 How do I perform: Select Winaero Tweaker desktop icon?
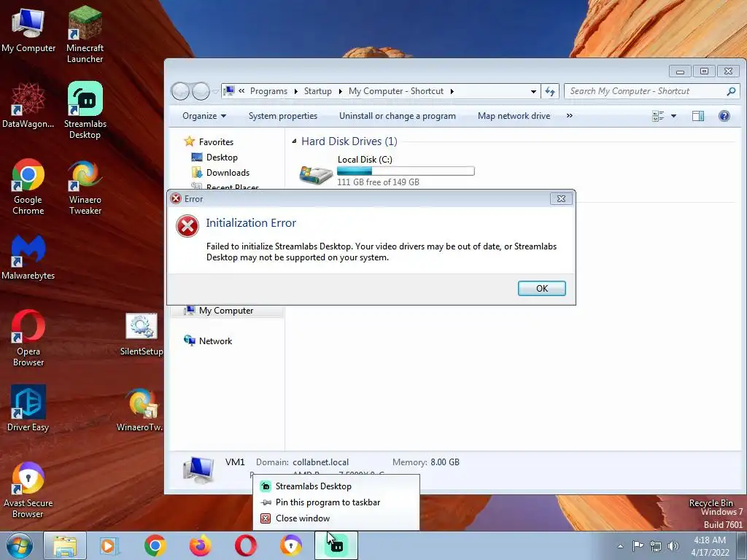(85, 187)
